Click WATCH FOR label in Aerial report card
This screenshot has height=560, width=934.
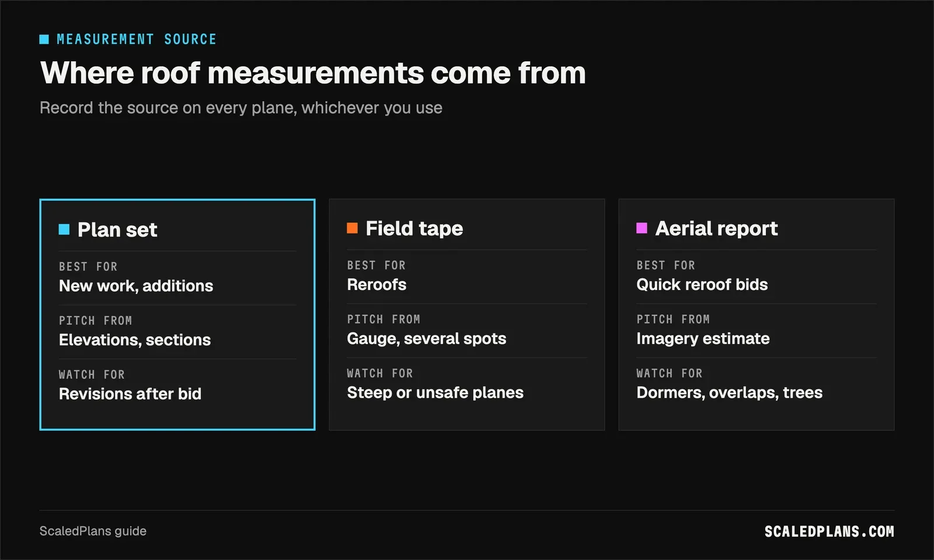pyautogui.click(x=670, y=373)
